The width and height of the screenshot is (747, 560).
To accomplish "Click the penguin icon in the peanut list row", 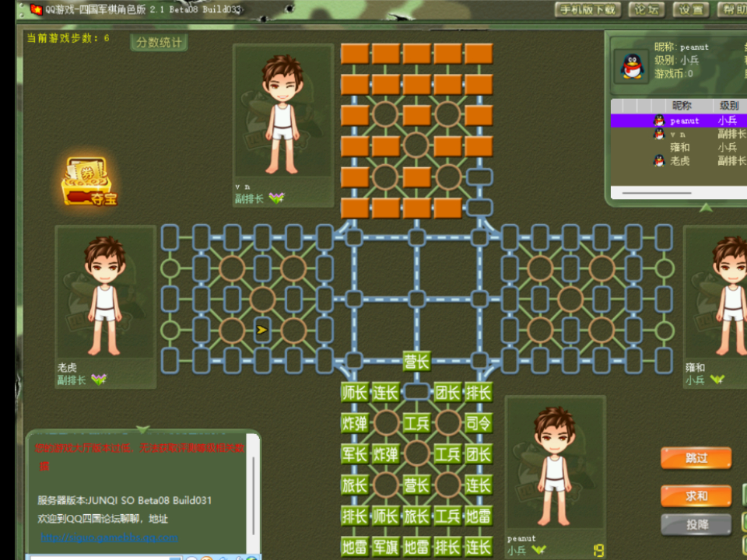I will (659, 121).
